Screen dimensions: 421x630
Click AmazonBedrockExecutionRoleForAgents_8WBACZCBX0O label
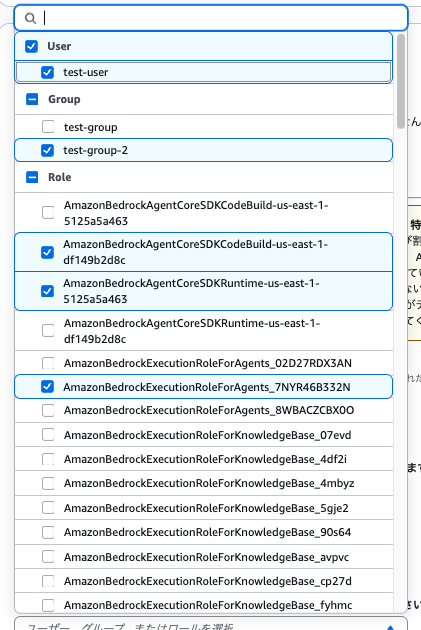click(x=209, y=410)
